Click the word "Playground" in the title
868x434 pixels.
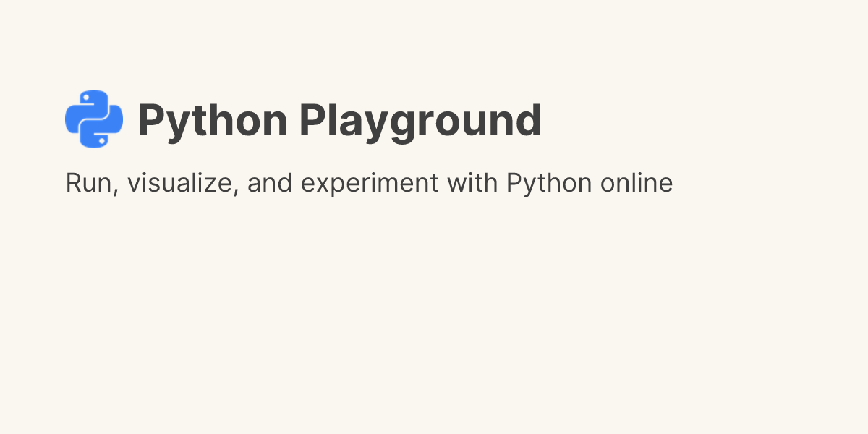pos(420,121)
